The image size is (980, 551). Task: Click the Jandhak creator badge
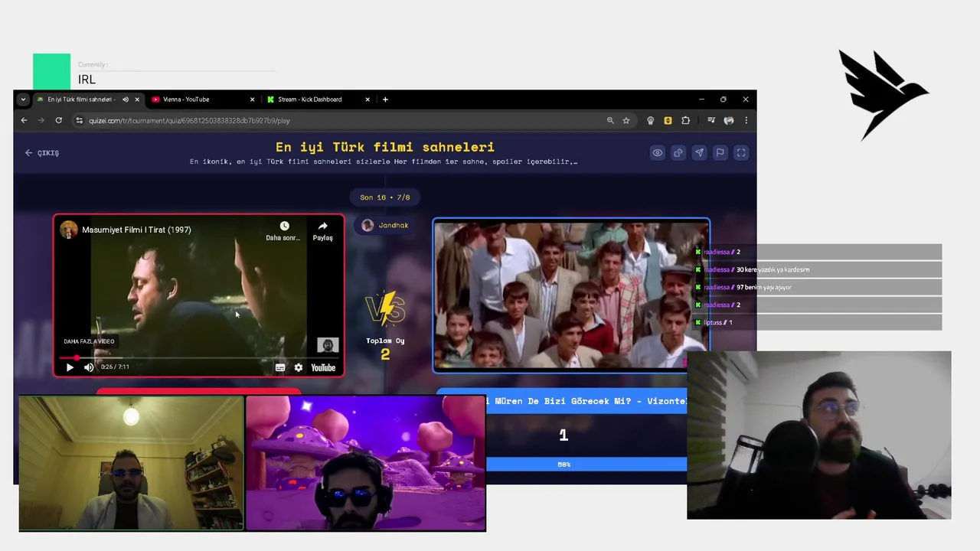[x=385, y=225]
